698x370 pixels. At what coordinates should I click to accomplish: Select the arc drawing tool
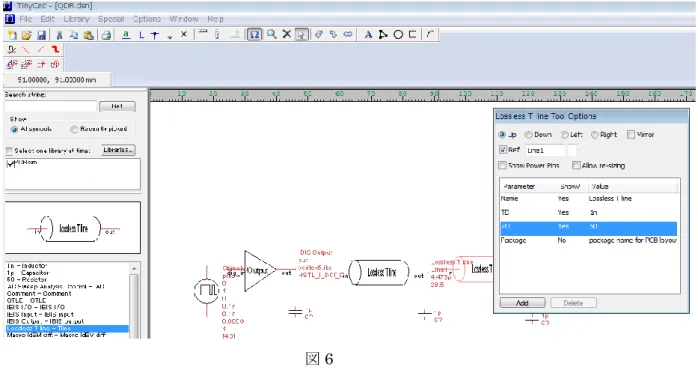[x=430, y=35]
